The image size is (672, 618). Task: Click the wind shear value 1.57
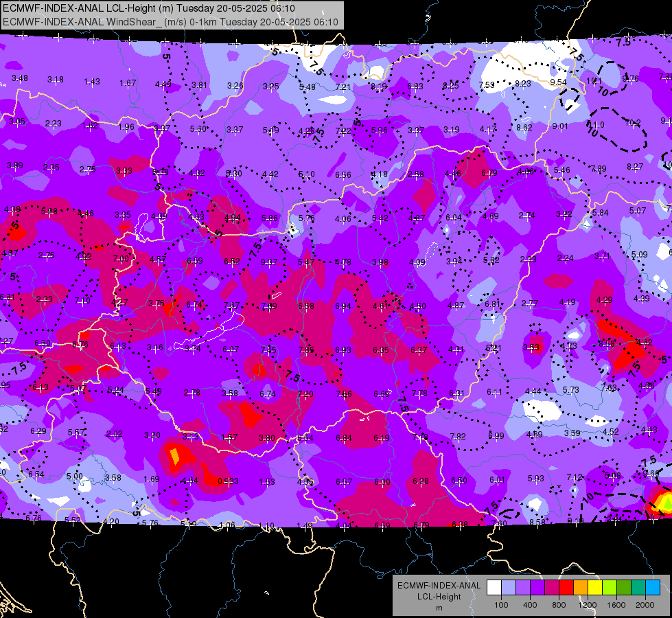click(x=230, y=437)
